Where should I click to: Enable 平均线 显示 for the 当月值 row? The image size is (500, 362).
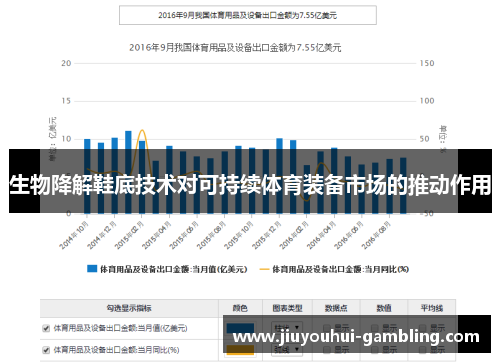423,328
